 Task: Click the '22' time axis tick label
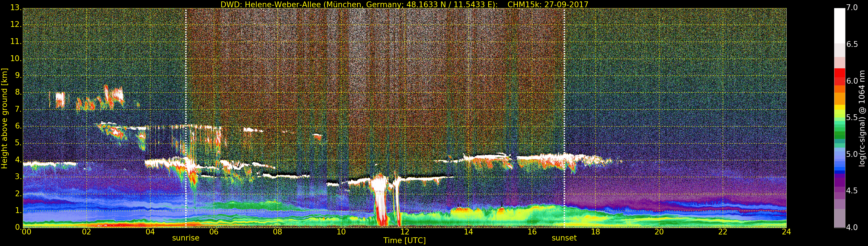723,232
